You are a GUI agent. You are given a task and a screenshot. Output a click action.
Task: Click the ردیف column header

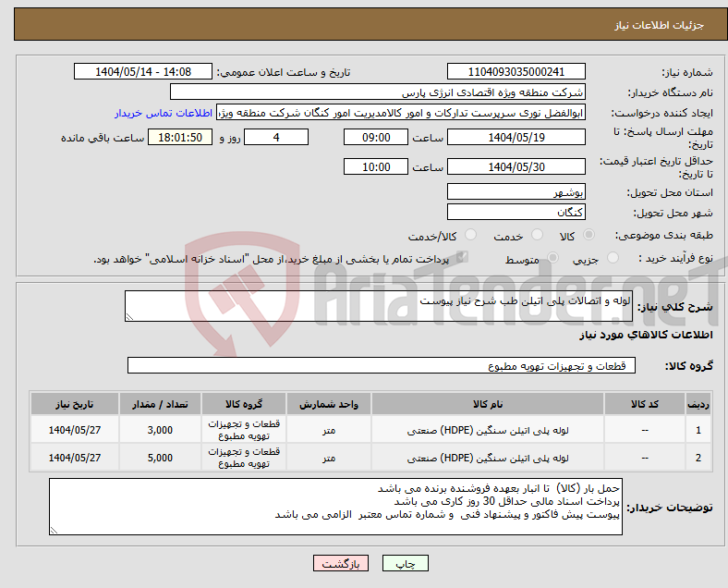pos(698,404)
